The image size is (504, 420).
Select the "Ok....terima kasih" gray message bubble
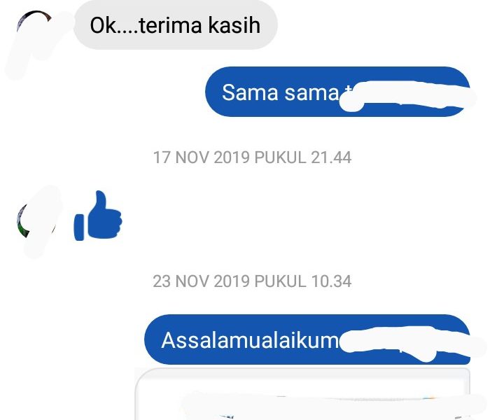(x=176, y=25)
